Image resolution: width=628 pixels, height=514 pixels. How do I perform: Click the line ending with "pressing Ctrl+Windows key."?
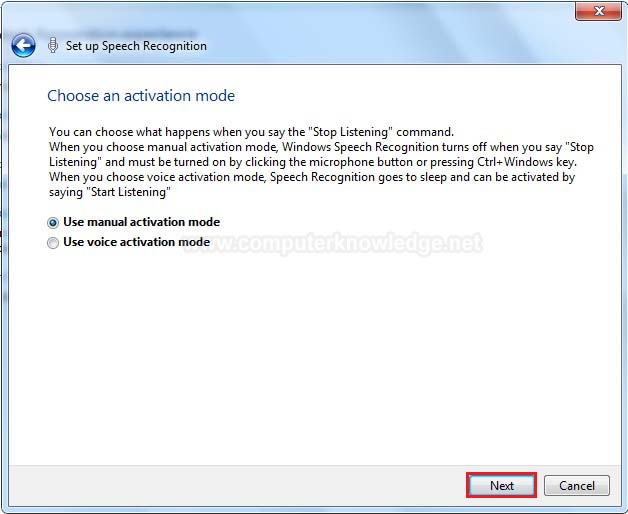[313, 162]
